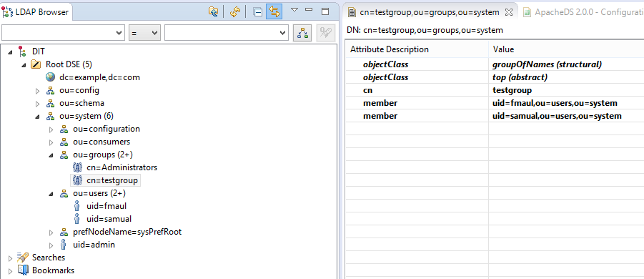Maximize the LDAP Browser view panel
The width and height of the screenshot is (644, 279).
(x=325, y=11)
